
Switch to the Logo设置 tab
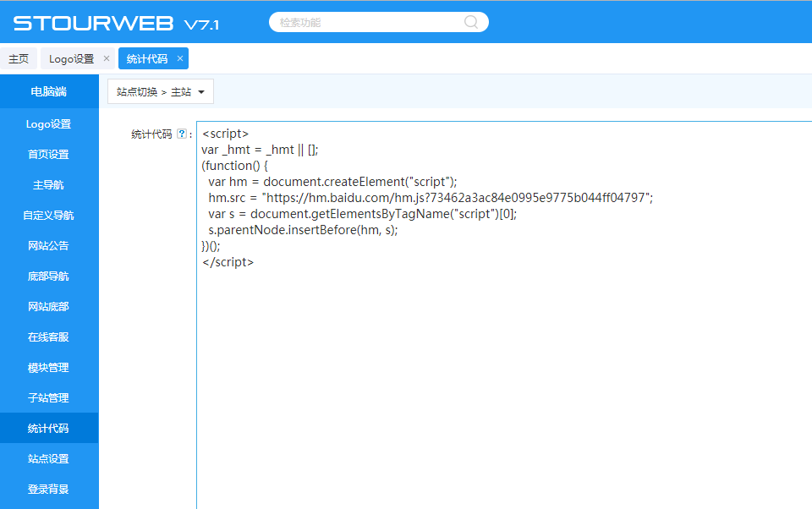tap(71, 58)
